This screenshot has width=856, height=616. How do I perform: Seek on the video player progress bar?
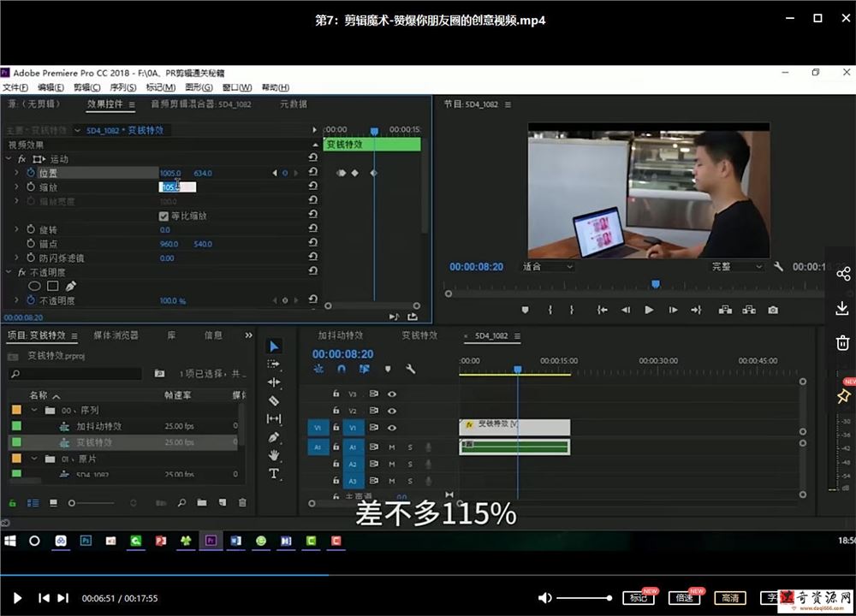click(x=428, y=575)
